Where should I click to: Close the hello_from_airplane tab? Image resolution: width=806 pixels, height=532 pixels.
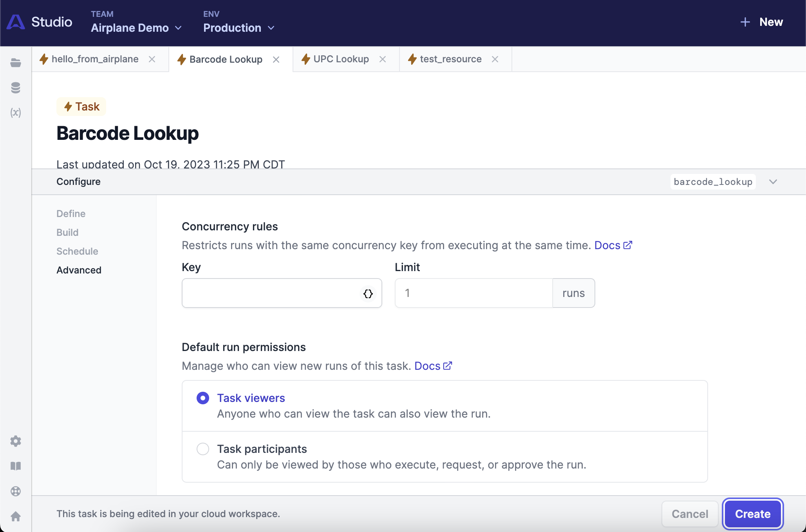152,59
